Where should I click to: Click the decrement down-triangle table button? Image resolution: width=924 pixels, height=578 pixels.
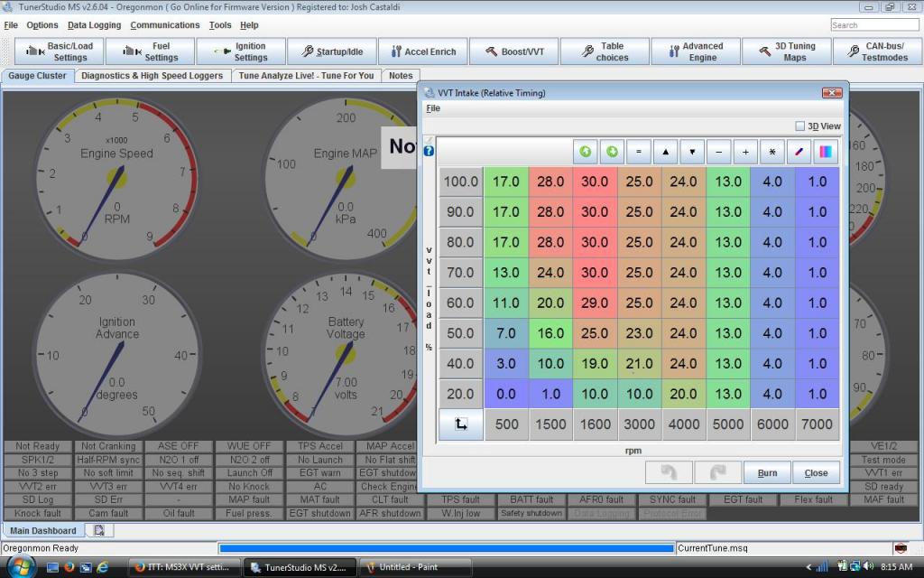692,153
